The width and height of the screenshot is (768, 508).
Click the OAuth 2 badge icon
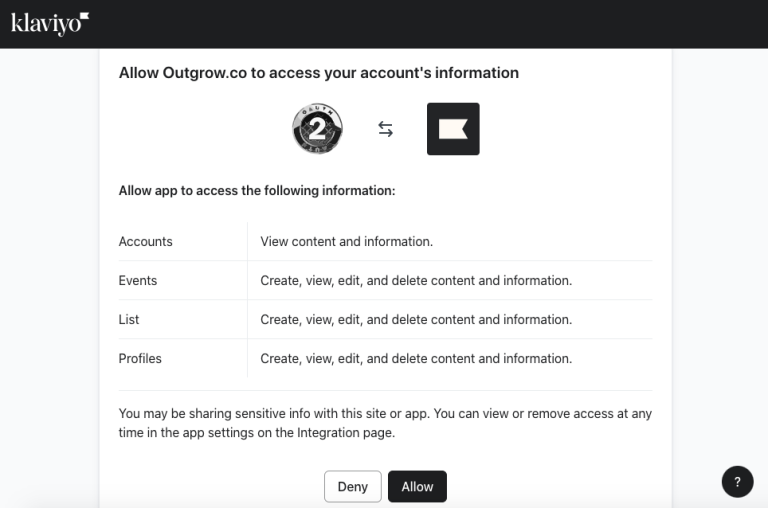317,129
